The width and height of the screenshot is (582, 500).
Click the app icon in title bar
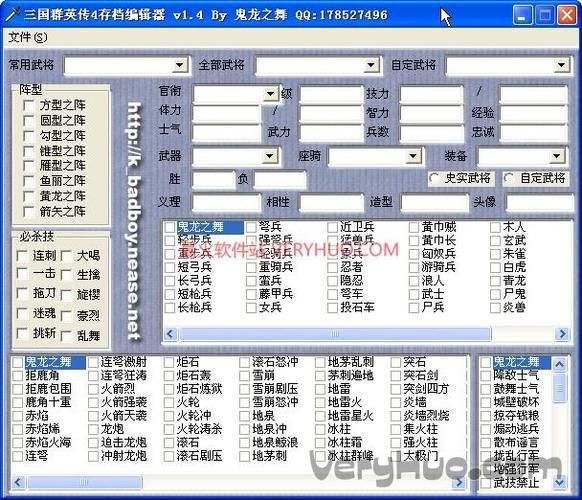12,14
